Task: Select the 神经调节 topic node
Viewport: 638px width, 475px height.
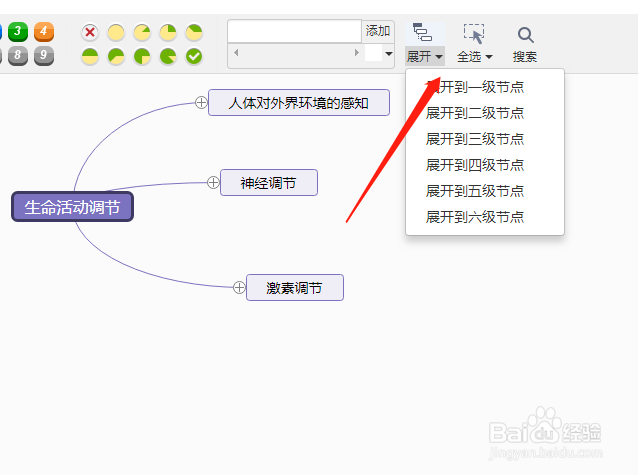Action: click(269, 182)
